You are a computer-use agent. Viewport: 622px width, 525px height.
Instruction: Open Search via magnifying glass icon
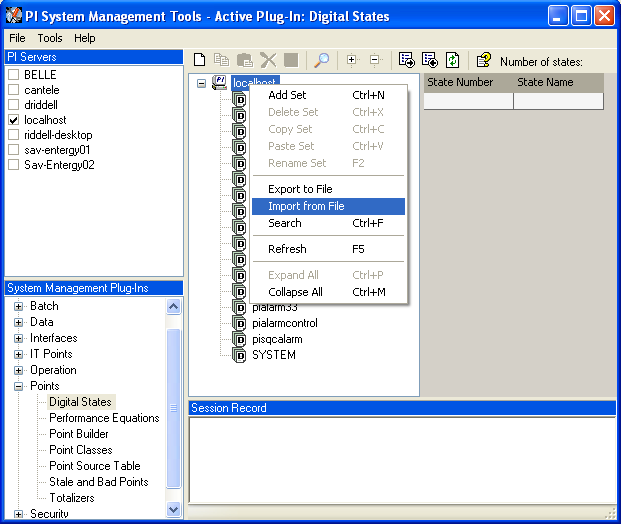click(x=321, y=60)
